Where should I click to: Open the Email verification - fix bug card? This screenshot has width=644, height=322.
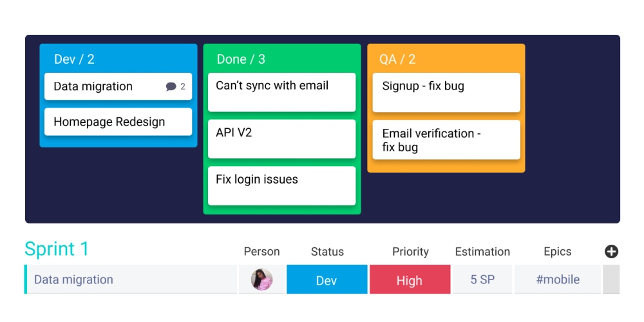446,140
